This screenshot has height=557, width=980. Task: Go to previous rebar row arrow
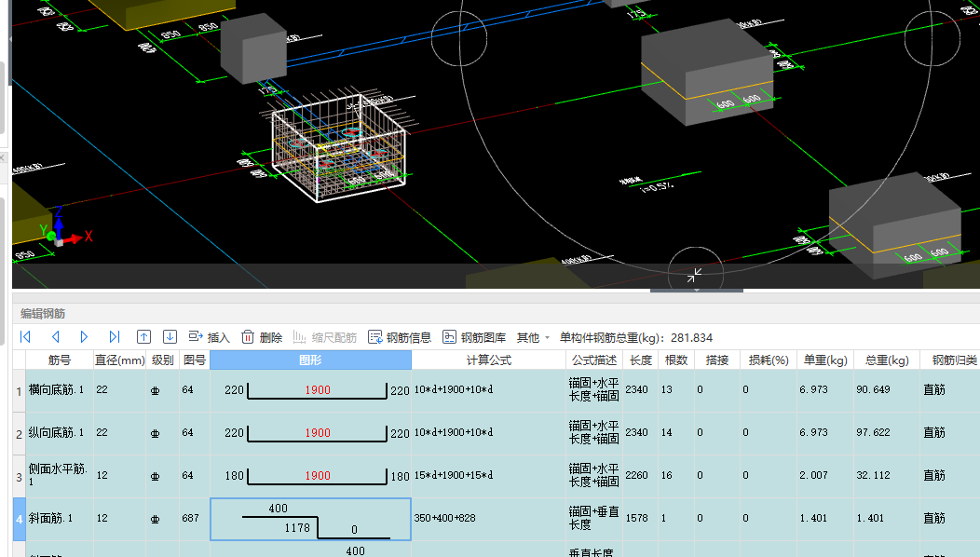point(56,337)
